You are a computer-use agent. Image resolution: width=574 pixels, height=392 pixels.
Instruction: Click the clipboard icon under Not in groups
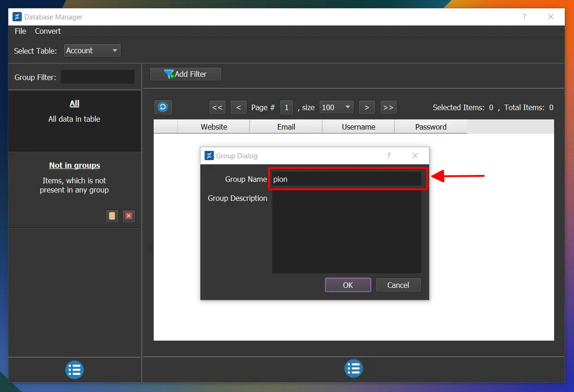pos(112,216)
